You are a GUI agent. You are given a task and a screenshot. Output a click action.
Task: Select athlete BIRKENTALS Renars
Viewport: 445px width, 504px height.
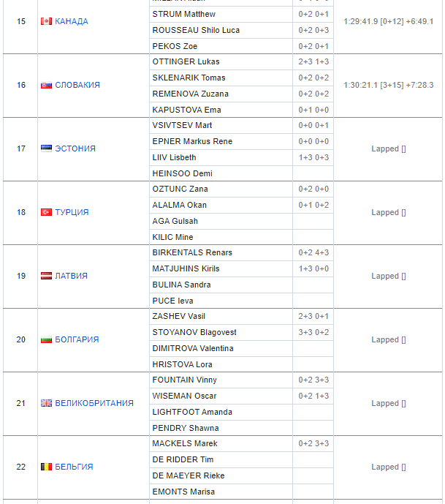pos(192,253)
